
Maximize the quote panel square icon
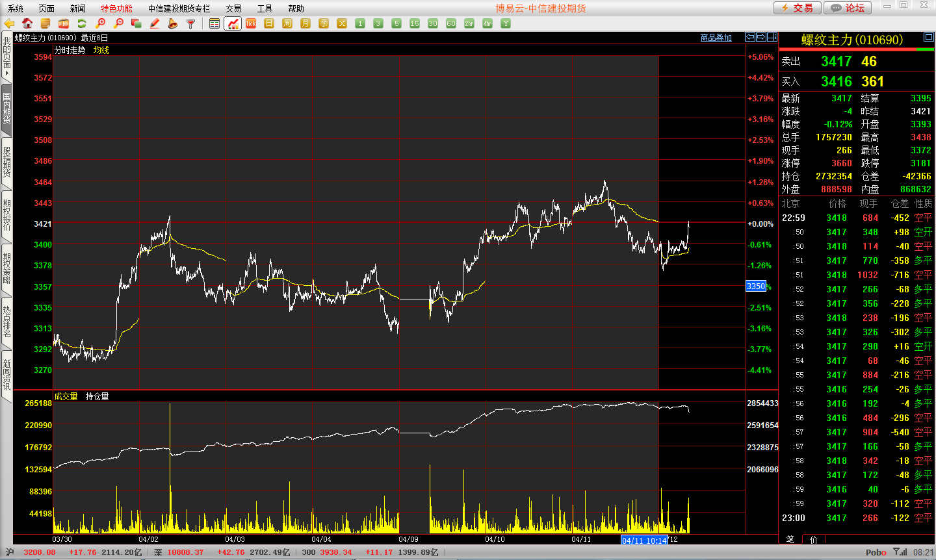(929, 38)
